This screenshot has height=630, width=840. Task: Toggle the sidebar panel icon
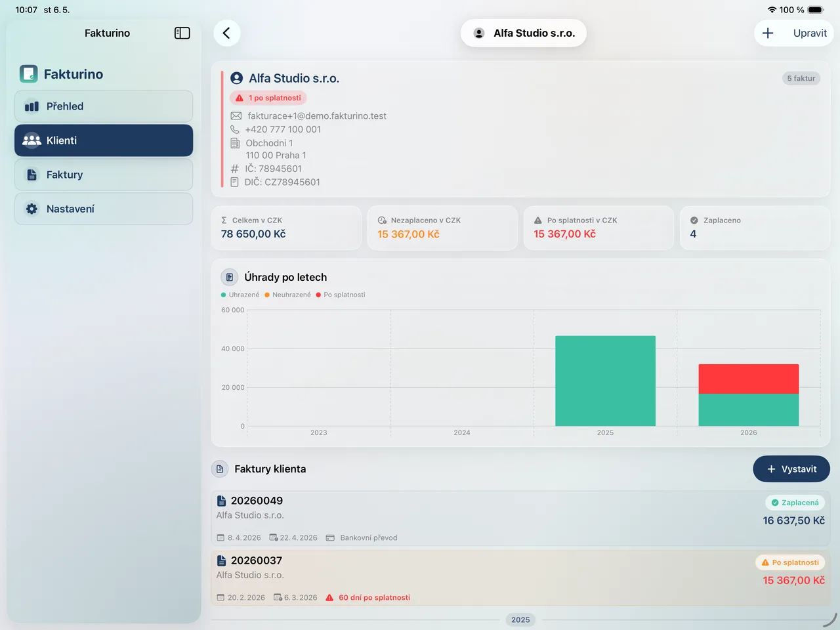pos(182,33)
